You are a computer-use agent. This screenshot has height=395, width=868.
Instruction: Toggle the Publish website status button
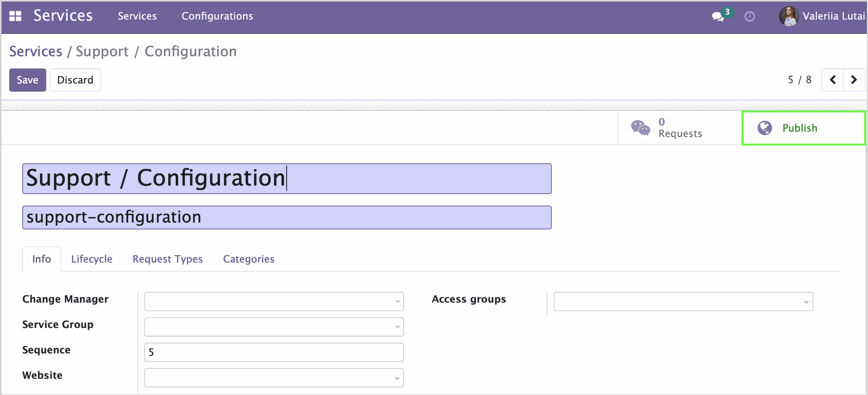[x=803, y=128]
